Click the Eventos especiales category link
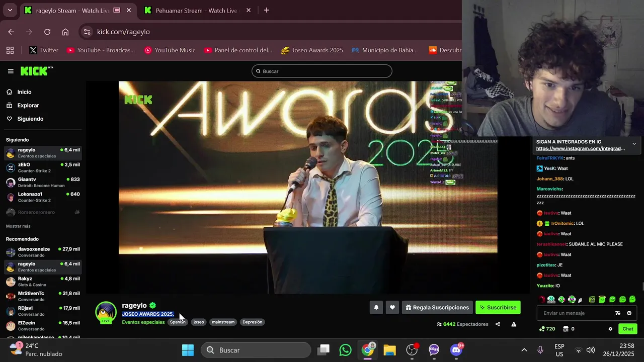Screen dimensions: 644x362 click(x=143, y=322)
